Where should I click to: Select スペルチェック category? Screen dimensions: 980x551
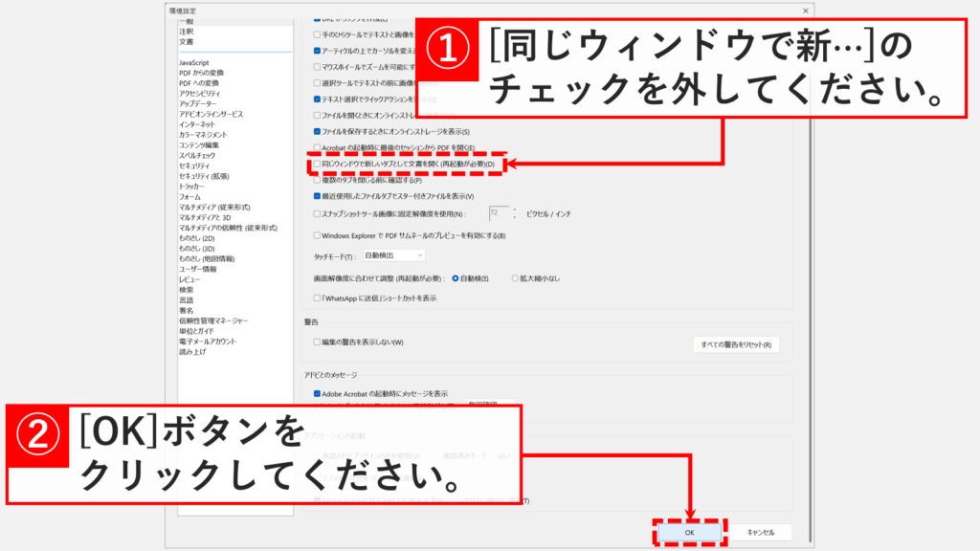click(197, 156)
